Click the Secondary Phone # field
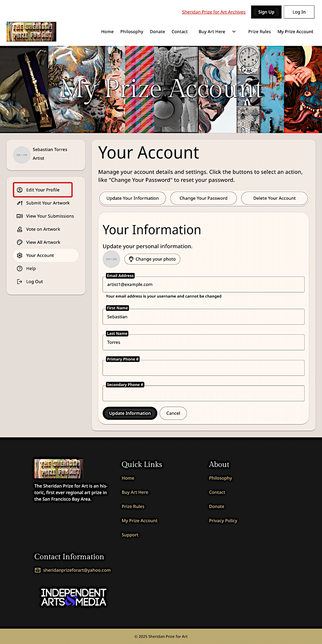The width and height of the screenshot is (322, 644). click(x=203, y=393)
